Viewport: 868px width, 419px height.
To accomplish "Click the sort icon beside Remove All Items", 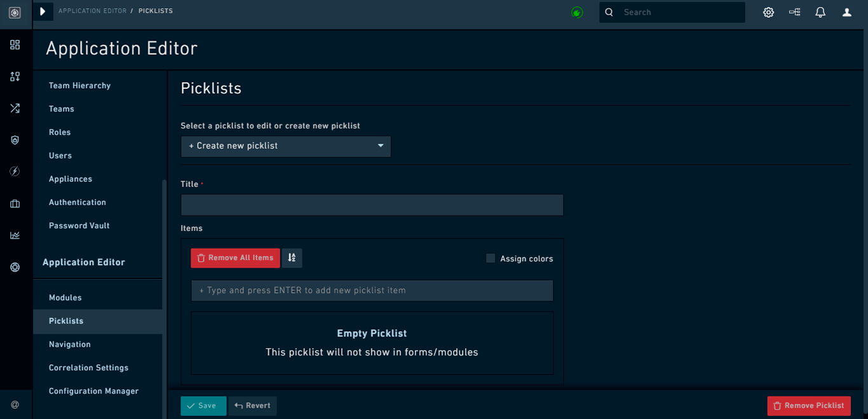I will click(x=292, y=258).
